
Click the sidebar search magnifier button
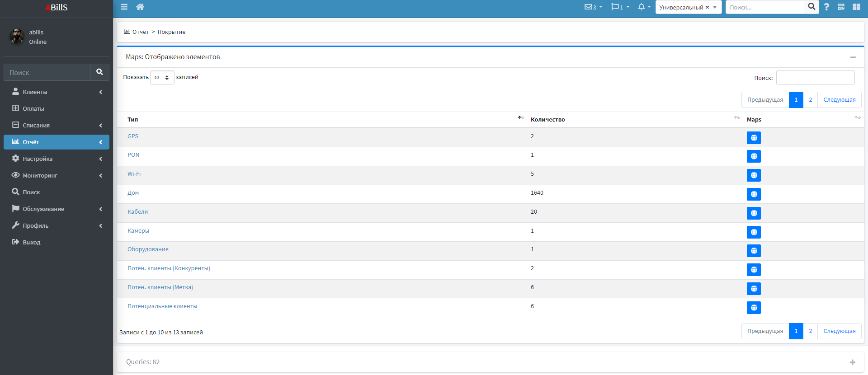pos(99,72)
